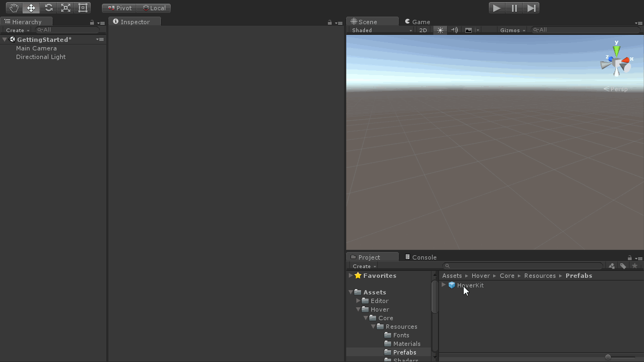Image resolution: width=644 pixels, height=362 pixels.
Task: Select the Rotate tool
Action: point(48,8)
